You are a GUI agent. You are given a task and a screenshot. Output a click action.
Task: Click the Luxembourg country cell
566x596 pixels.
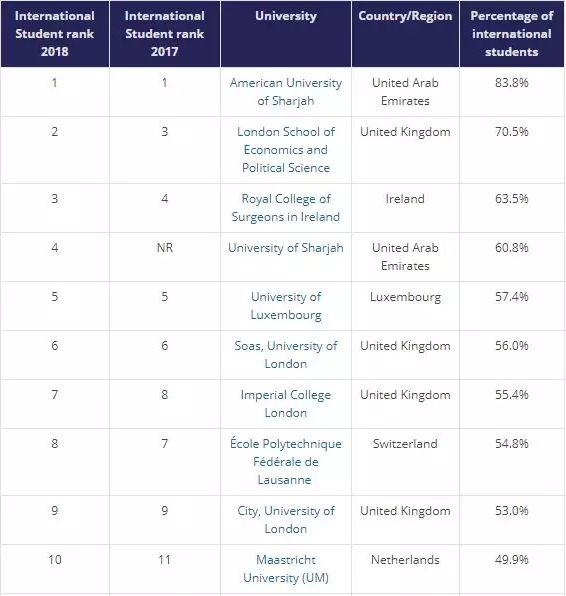[405, 297]
